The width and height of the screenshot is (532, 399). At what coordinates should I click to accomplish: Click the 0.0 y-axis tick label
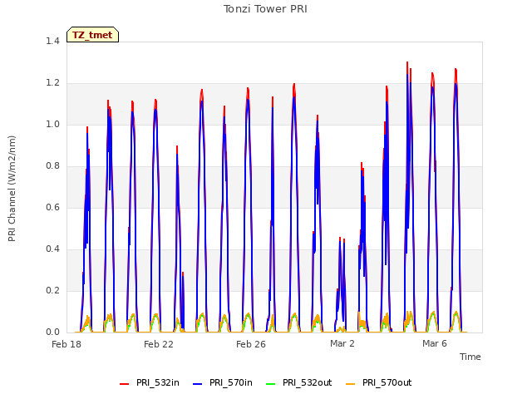tap(52, 332)
